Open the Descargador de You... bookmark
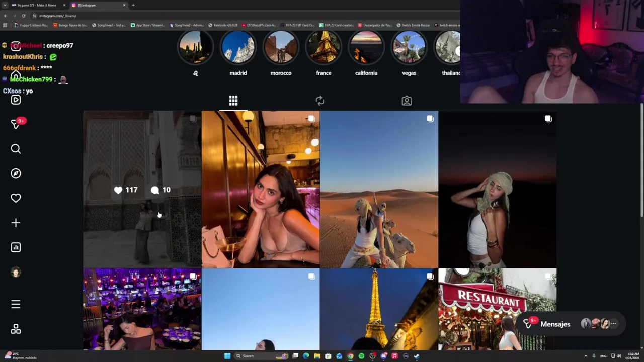Screen dimensions: 644x362 tap(375, 25)
